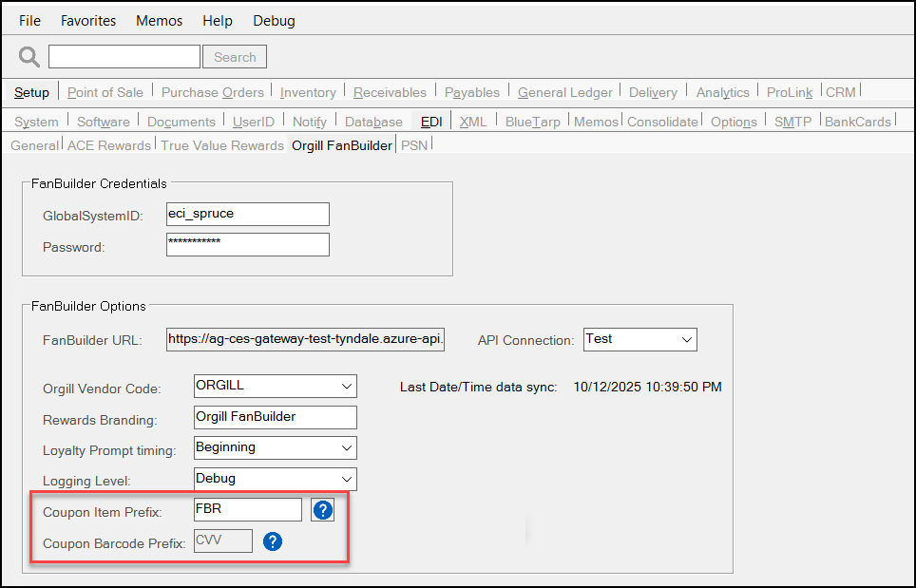Screen dimensions: 916x588
Task: Go to the PSN tab
Action: [413, 145]
